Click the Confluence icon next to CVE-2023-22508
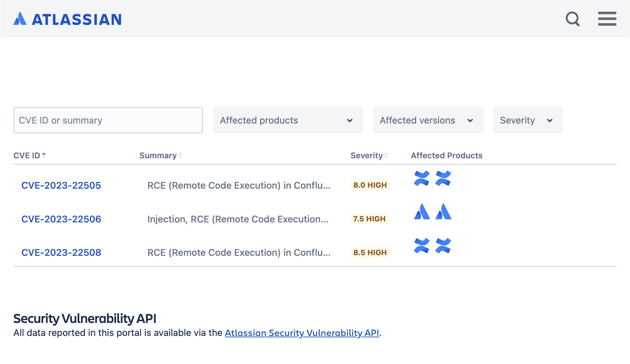The width and height of the screenshot is (630, 364). pos(422,246)
